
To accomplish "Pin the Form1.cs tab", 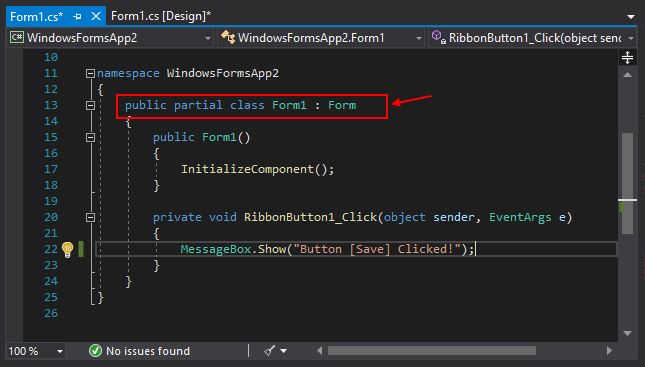I will tap(77, 16).
